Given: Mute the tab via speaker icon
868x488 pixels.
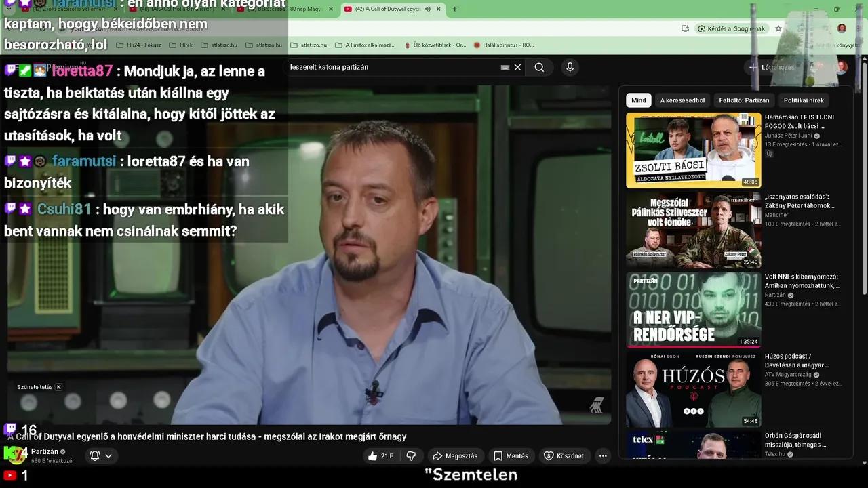Looking at the screenshot, I should [x=427, y=9].
